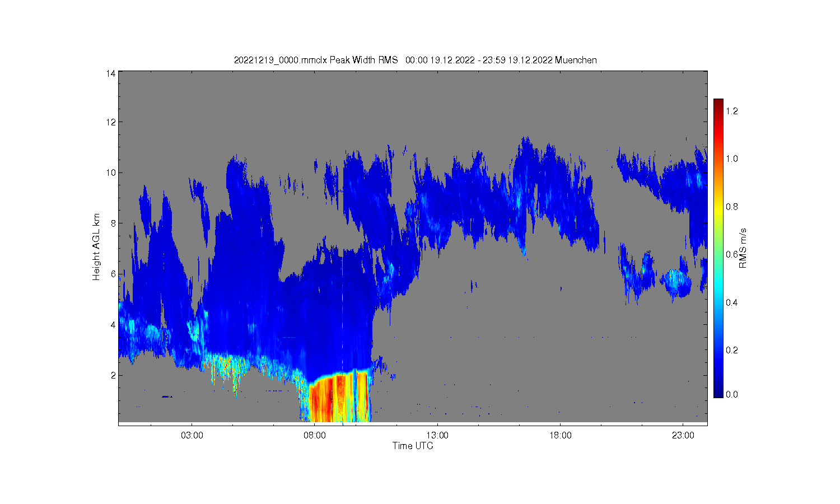Click the colorbar value 0.6

pyautogui.click(x=732, y=254)
